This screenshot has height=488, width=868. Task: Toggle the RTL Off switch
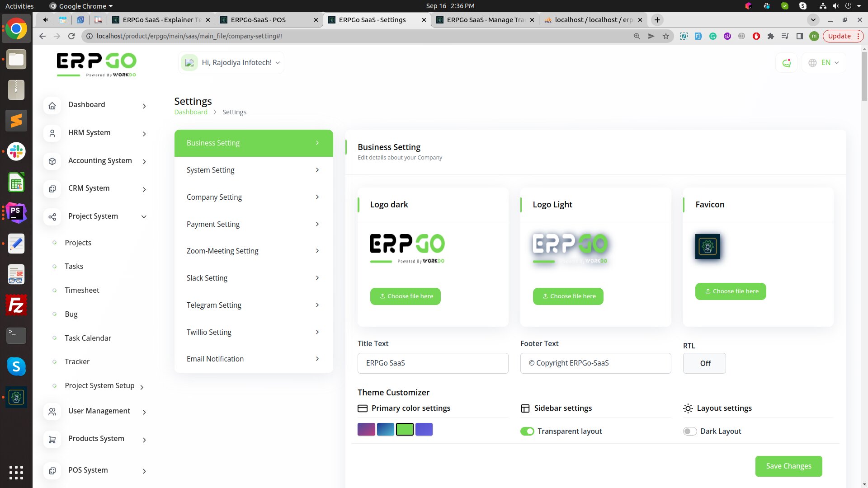(704, 363)
